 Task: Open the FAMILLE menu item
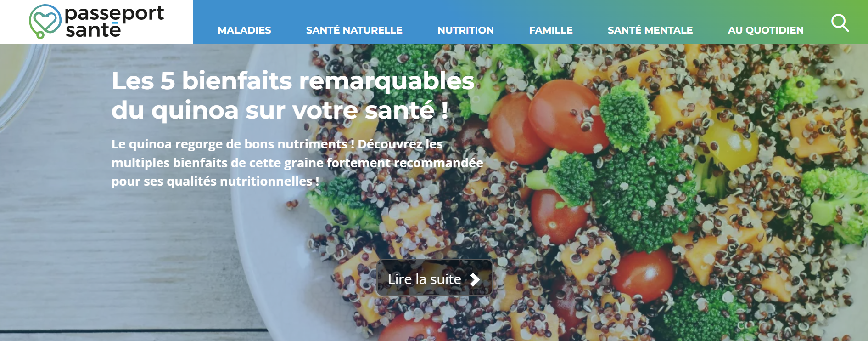[x=551, y=30]
